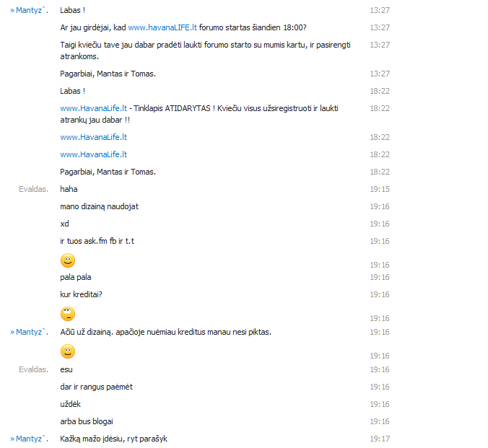Click the 'Taigi kviečiu tave jau dabar' message
488x448 pixels.
click(206, 50)
